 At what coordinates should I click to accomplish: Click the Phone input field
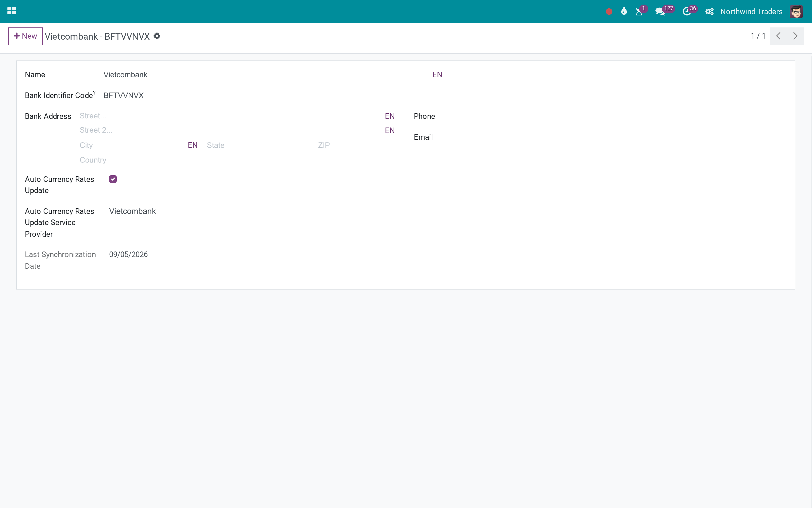[x=621, y=116]
